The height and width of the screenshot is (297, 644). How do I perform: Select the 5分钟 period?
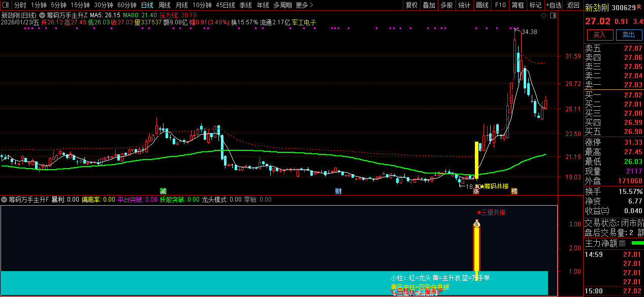coord(58,5)
